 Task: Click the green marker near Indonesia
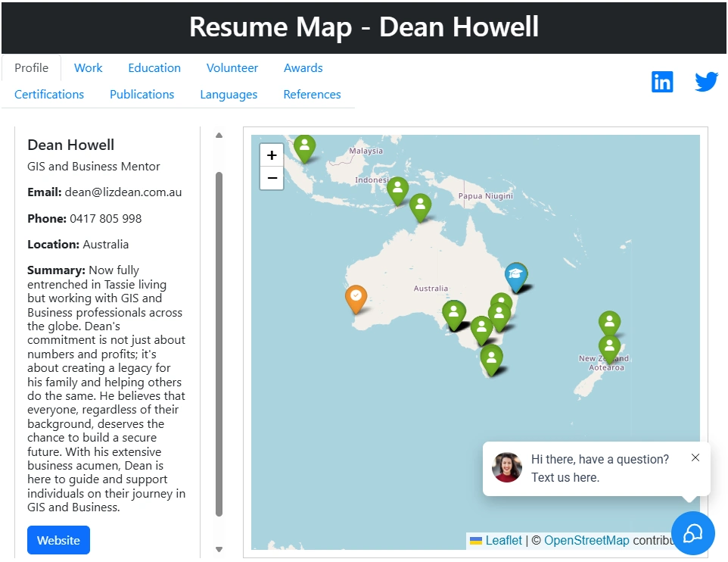(397, 188)
